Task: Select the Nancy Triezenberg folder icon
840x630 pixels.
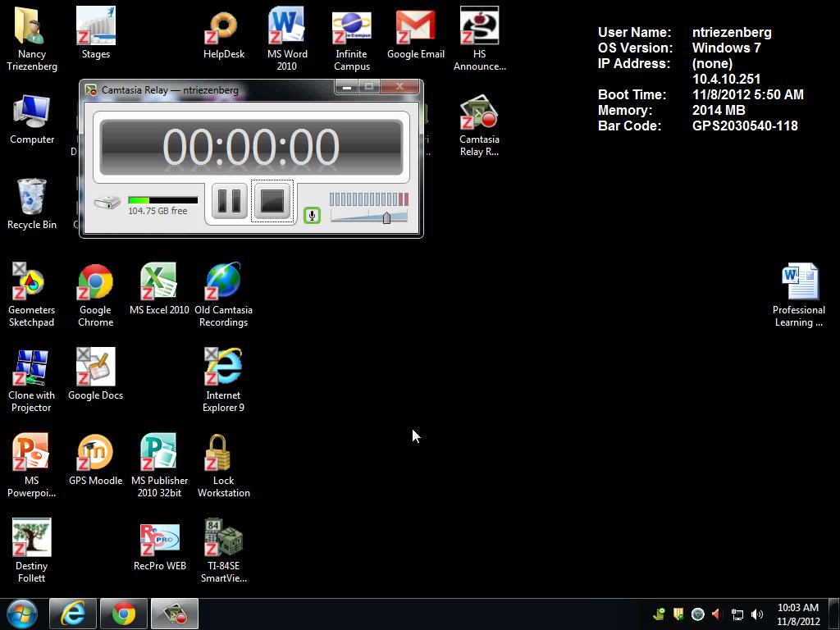Action: click(x=32, y=39)
